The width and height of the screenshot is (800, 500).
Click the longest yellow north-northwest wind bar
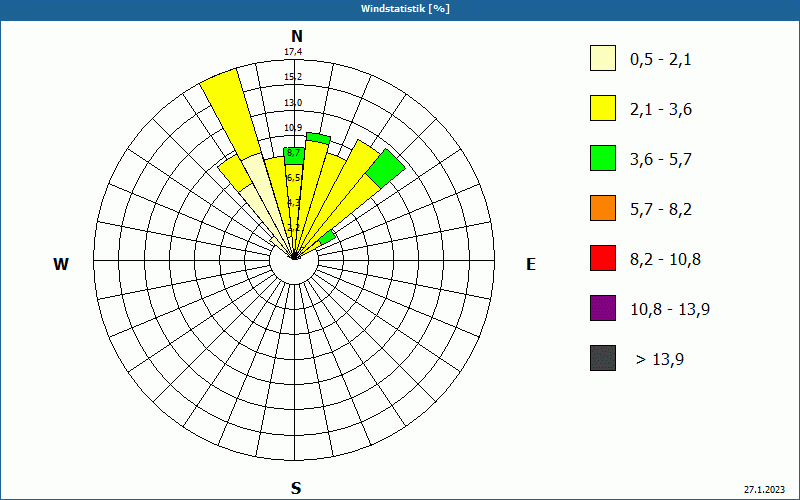click(x=231, y=113)
